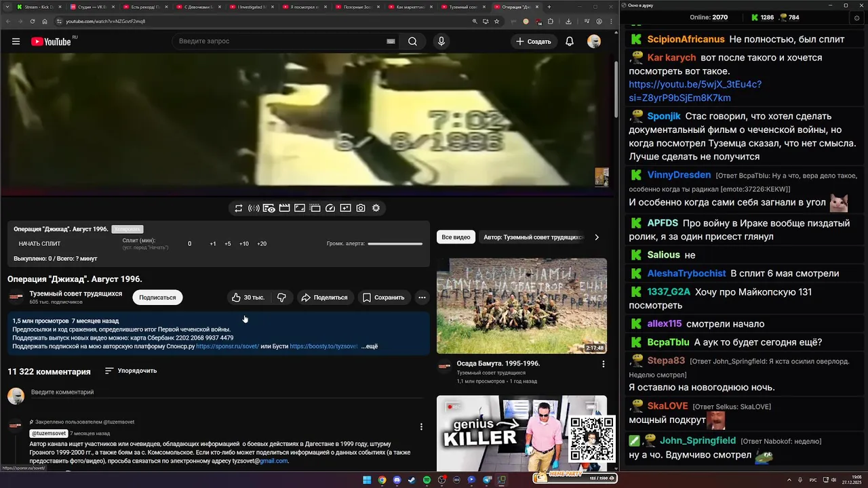Expand the filter chips with the right chevron

pos(597,237)
